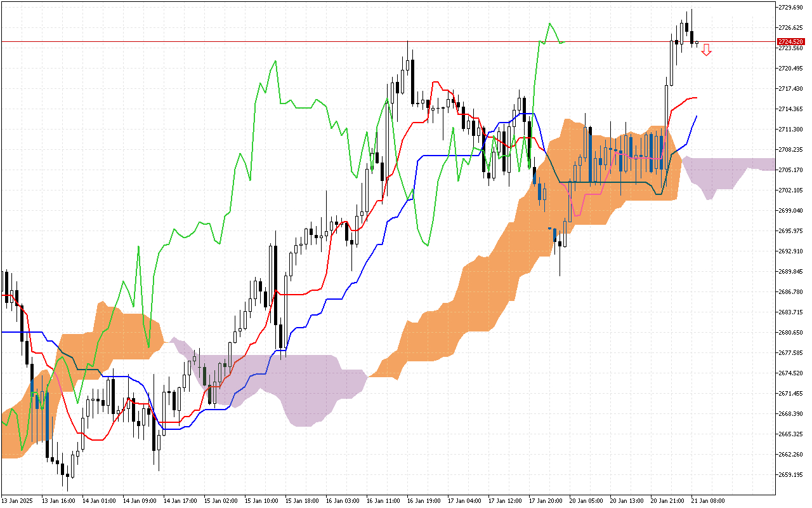This screenshot has height=508, width=812.
Task: Select the 17 Jan 12:00 time label
Action: (506, 501)
